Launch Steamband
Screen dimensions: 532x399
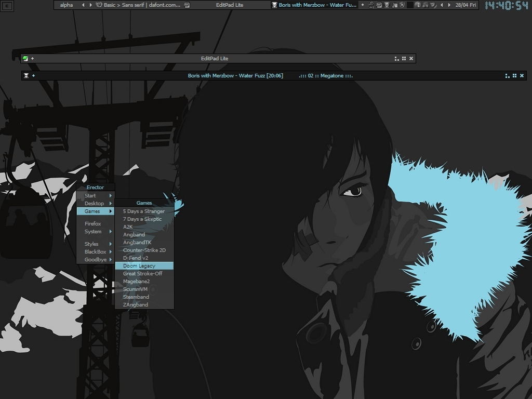[144, 297]
